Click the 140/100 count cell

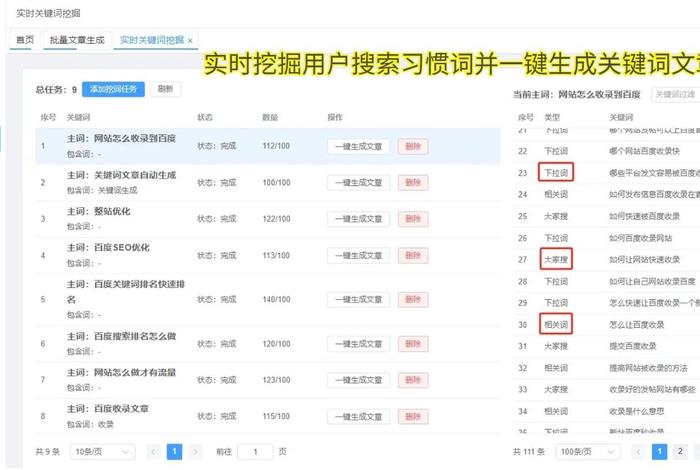click(276, 299)
